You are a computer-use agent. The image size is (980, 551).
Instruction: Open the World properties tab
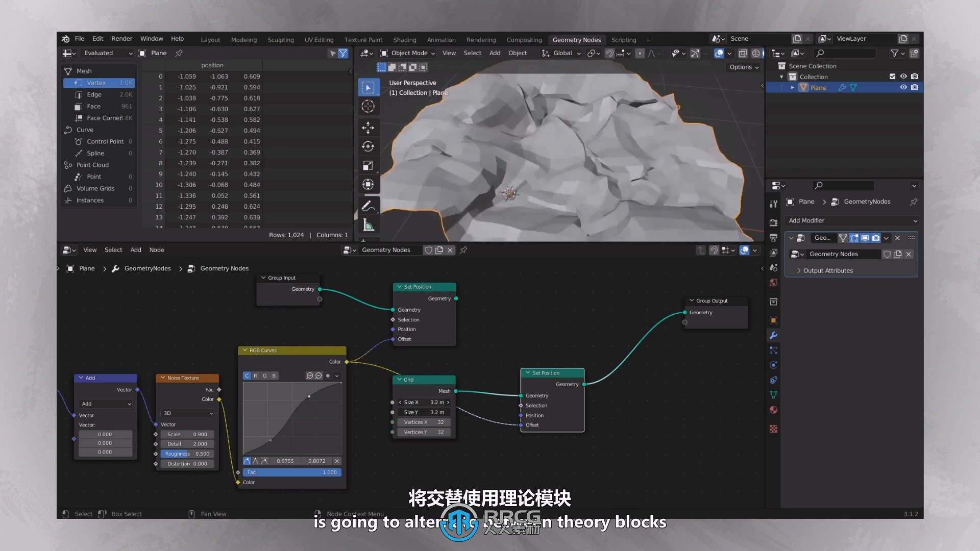tap(773, 283)
